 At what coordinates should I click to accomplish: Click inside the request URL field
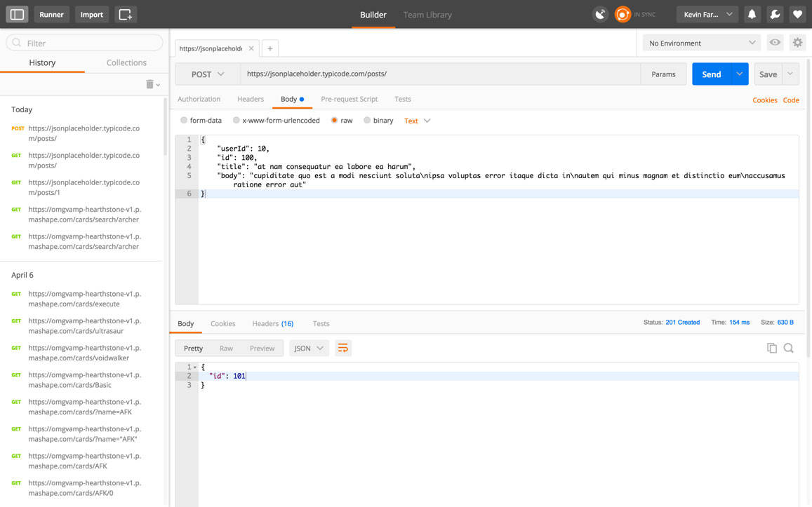[x=421, y=74]
